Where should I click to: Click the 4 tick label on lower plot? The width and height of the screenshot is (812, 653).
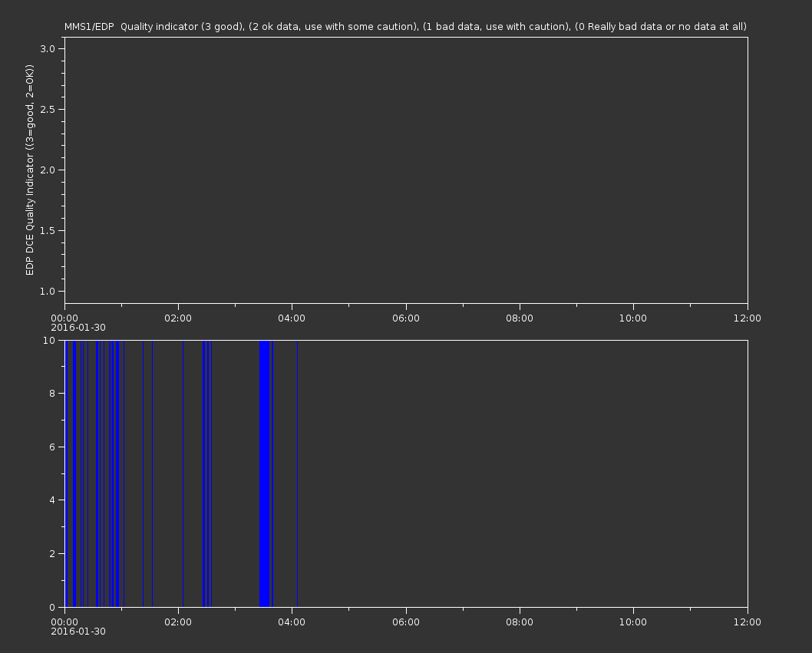click(52, 500)
